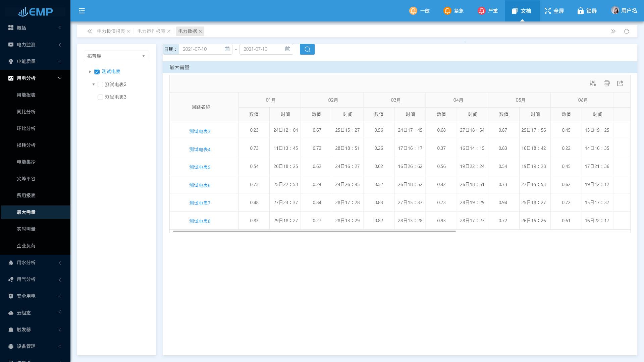Image resolution: width=644 pixels, height=362 pixels.
Task: Open table column filter settings icon
Action: tap(593, 83)
